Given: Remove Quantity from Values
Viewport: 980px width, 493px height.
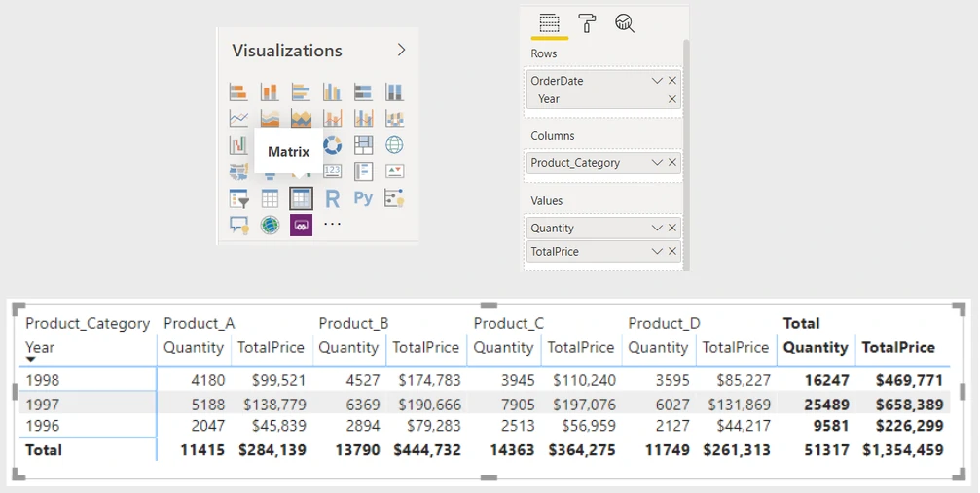Looking at the screenshot, I should tap(672, 229).
